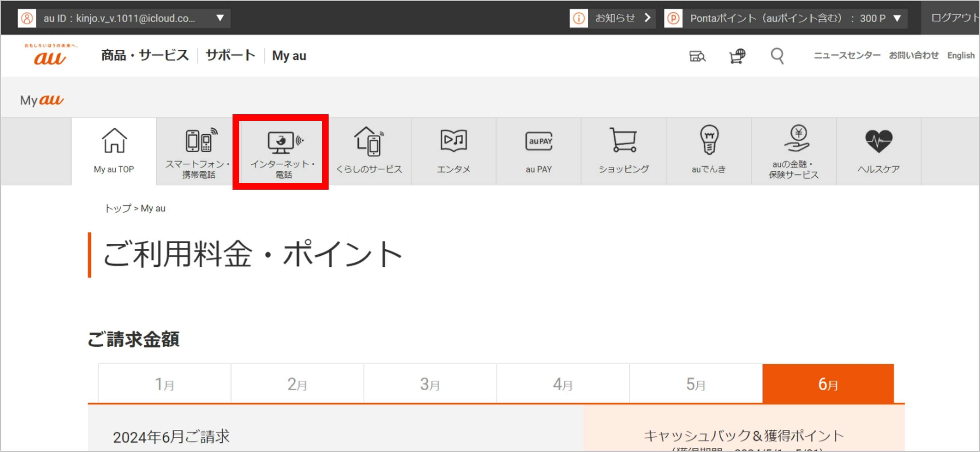This screenshot has width=980, height=452.
Task: Expand the Pontaポイント dropdown arrow
Action: pyautogui.click(x=897, y=18)
